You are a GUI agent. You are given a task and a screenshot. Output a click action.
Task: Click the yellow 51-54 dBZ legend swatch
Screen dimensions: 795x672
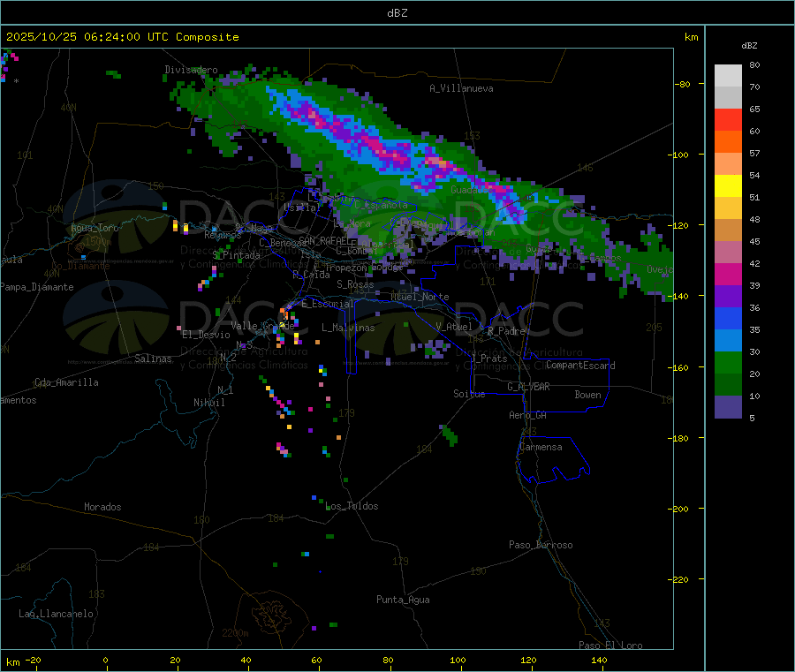[x=728, y=186]
